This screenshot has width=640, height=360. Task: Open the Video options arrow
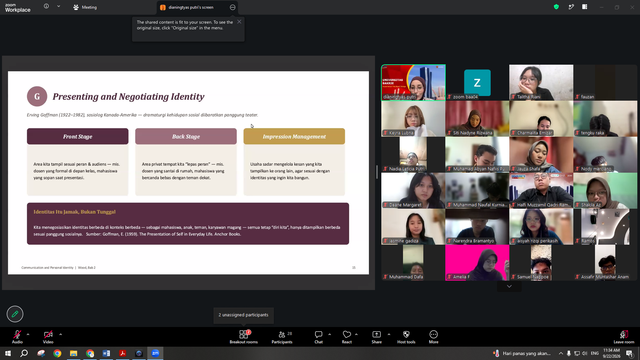(60, 334)
